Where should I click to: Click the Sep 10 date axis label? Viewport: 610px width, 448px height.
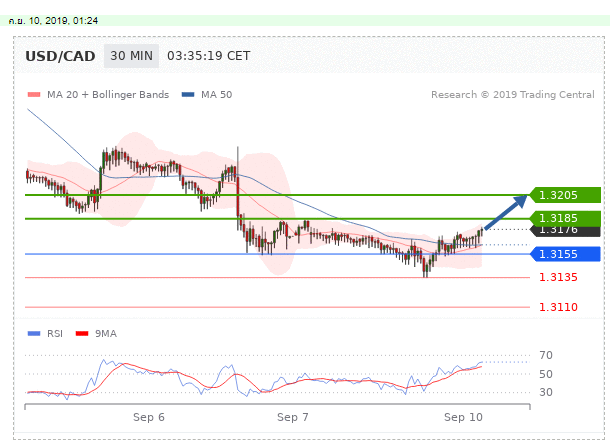tap(463, 417)
